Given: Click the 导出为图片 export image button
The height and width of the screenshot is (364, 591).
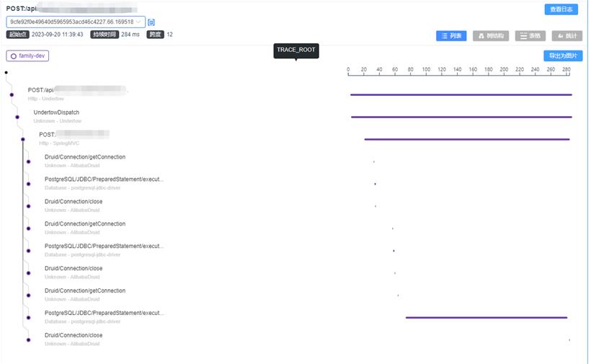Looking at the screenshot, I should [562, 56].
